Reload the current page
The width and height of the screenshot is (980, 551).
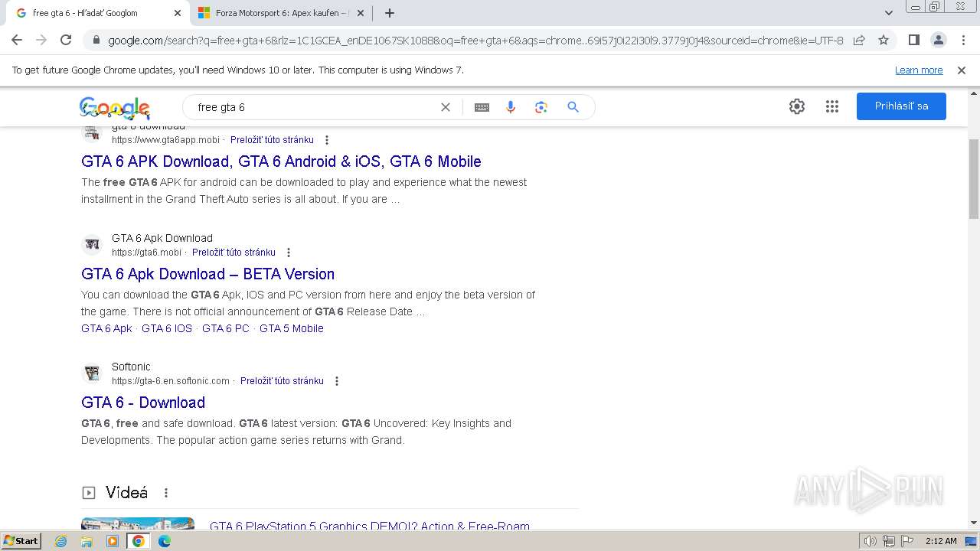tap(66, 40)
